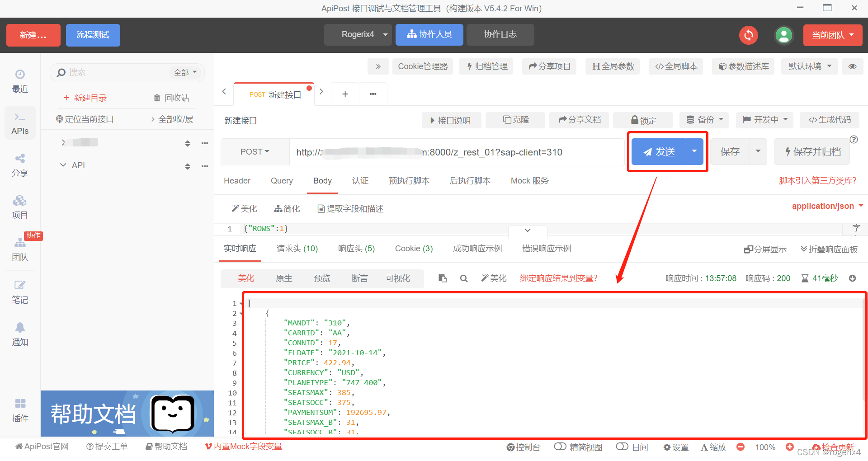Select the 原生 raw response view
Image resolution: width=868 pixels, height=461 pixels.
[284, 278]
